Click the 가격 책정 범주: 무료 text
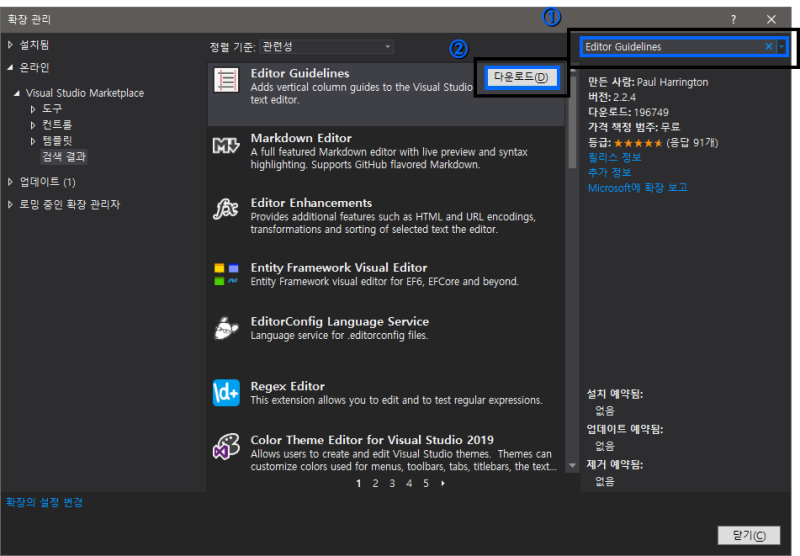This screenshot has height=556, width=800. [634, 127]
